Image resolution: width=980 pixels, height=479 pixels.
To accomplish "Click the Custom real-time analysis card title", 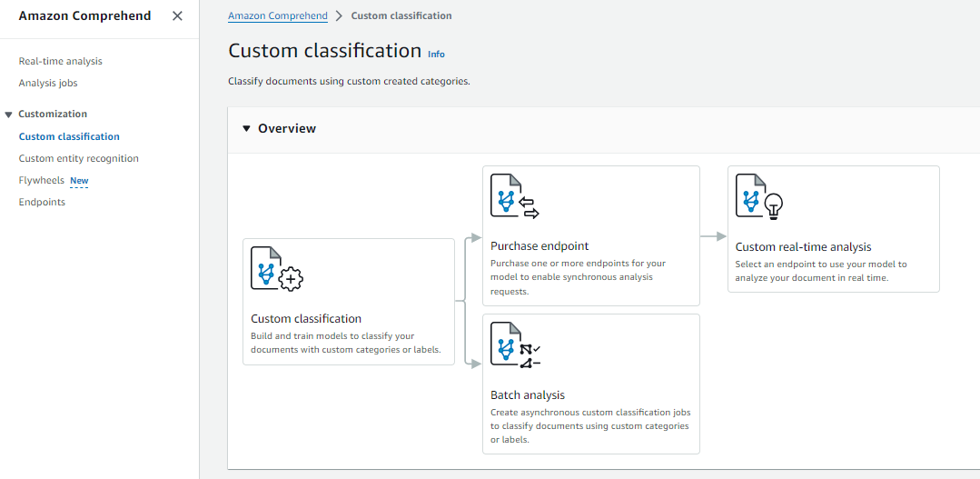I will click(x=803, y=246).
